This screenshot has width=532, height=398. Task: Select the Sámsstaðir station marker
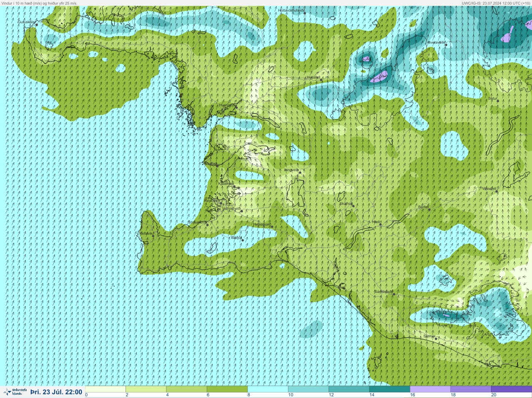tap(394, 294)
